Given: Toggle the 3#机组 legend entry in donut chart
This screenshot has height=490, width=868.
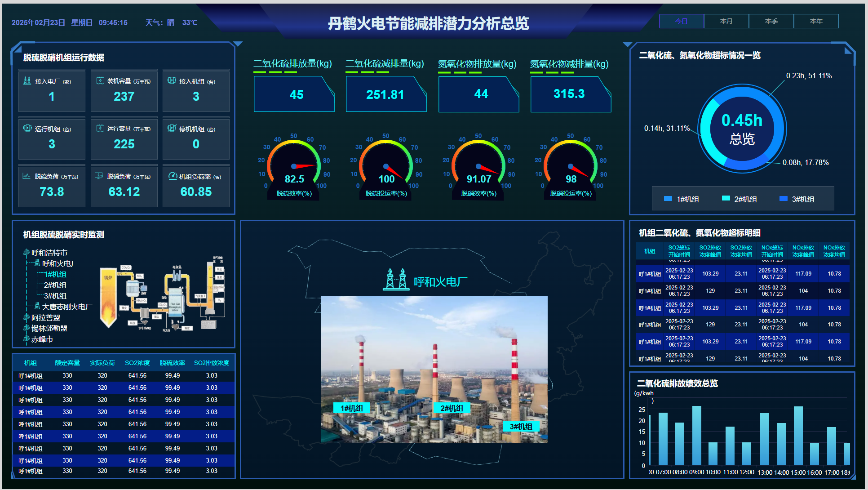Looking at the screenshot, I should (x=797, y=199).
